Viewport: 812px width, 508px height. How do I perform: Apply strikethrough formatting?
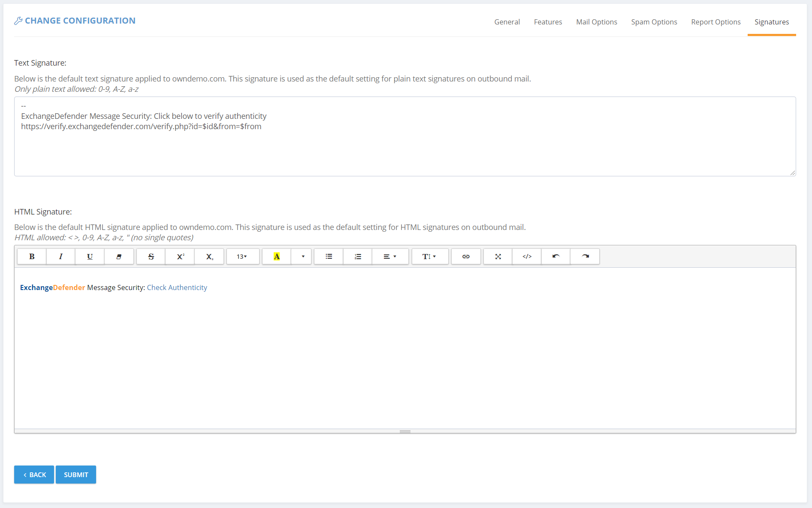[x=151, y=257]
